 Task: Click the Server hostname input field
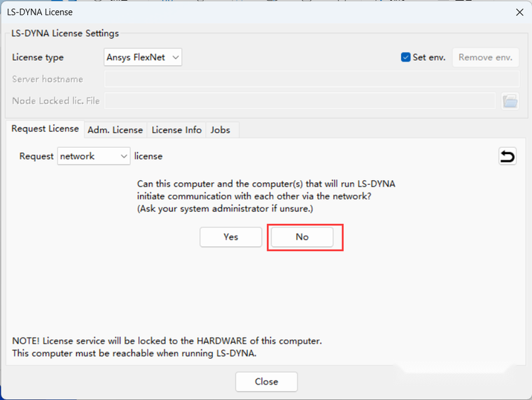click(x=311, y=79)
